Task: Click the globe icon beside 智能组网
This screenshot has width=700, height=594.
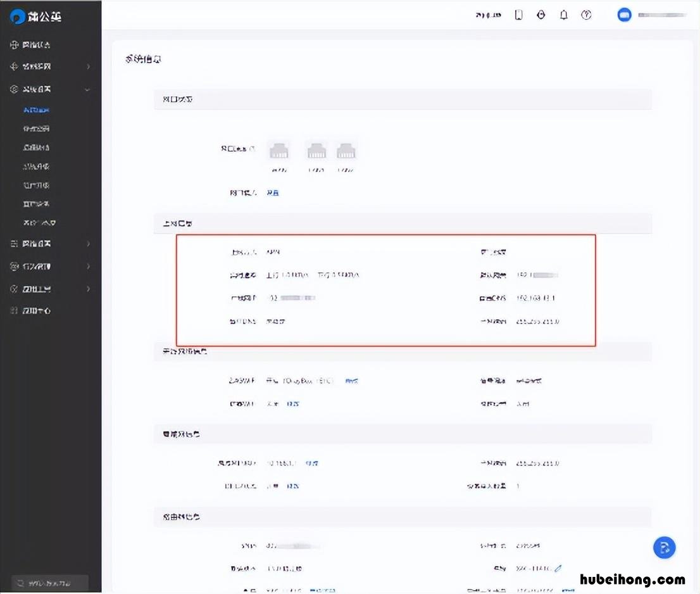Action: click(x=15, y=66)
